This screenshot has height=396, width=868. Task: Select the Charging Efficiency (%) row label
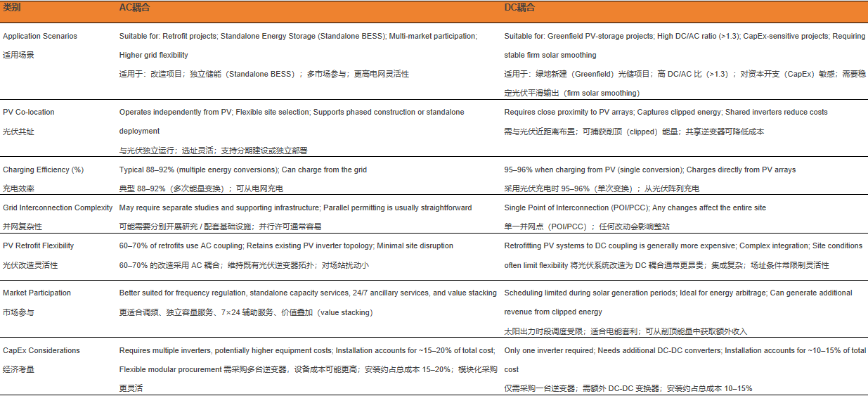pos(44,170)
